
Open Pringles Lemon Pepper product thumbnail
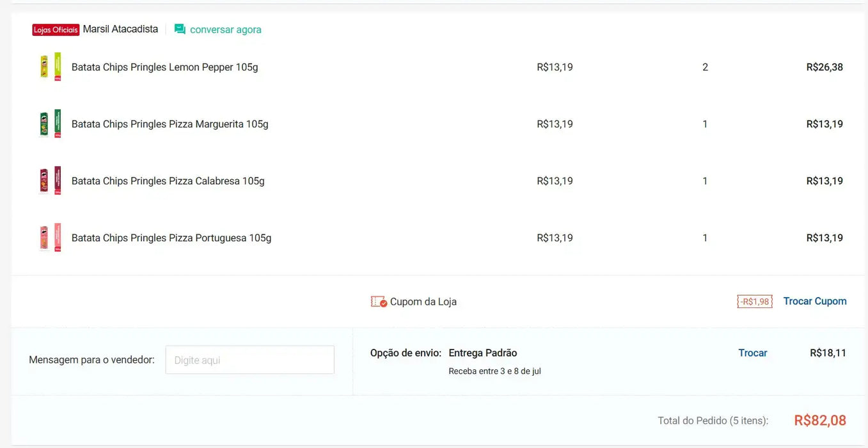click(51, 67)
